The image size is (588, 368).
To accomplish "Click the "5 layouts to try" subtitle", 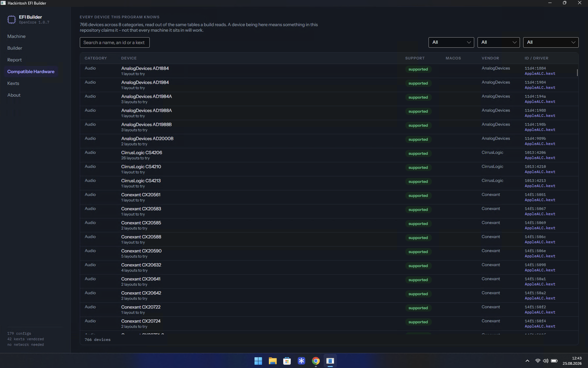I will pyautogui.click(x=134, y=257).
